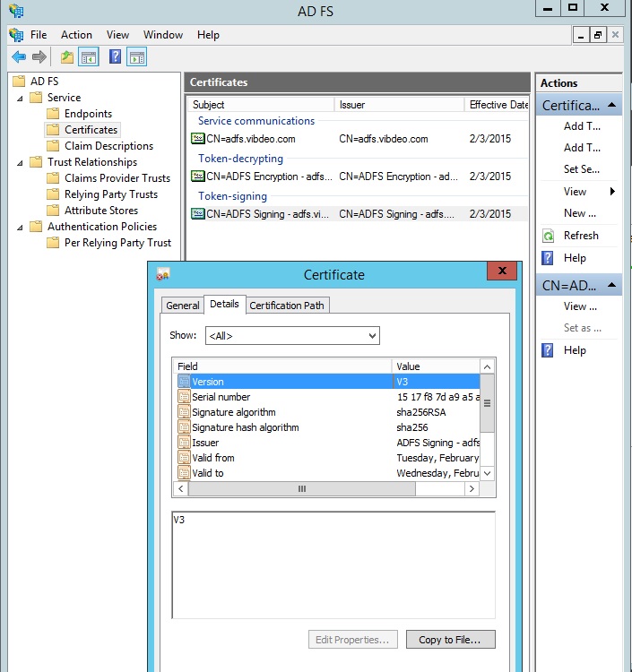The image size is (632, 672).
Task: Click the blue Help toolbar icon
Action: pos(115,57)
